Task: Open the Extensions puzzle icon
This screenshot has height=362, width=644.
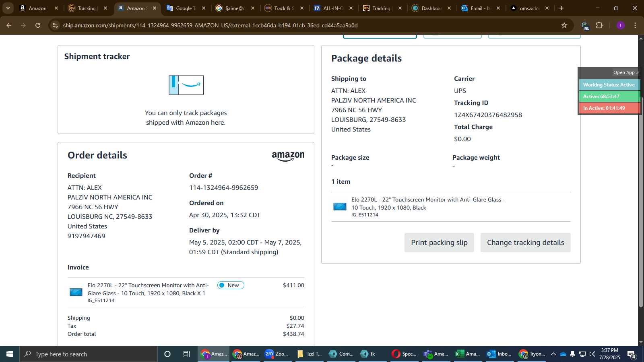Action: (x=599, y=25)
